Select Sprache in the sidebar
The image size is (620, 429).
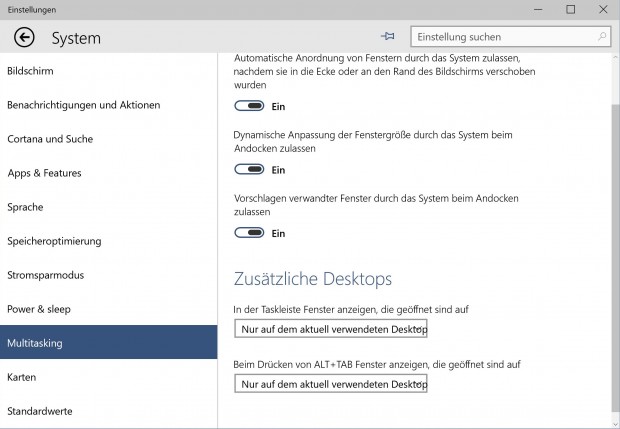tap(108, 207)
